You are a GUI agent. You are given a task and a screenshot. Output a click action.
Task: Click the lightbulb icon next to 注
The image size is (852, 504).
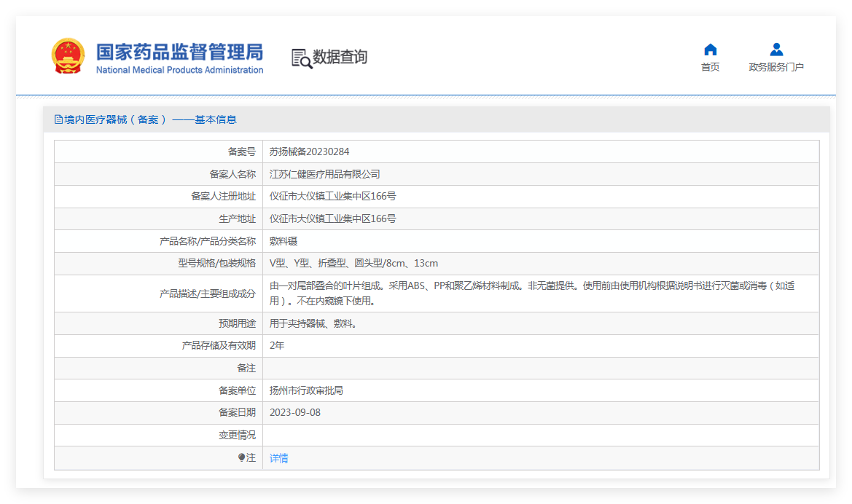click(x=242, y=458)
